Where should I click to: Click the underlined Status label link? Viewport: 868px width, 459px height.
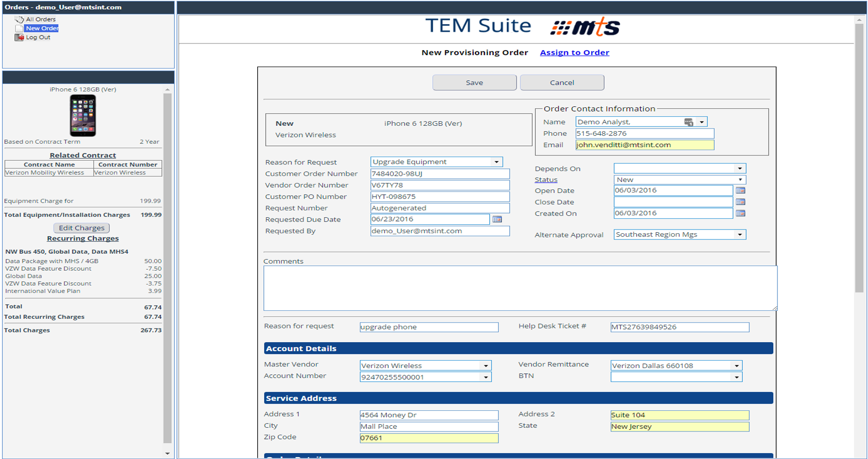point(546,180)
